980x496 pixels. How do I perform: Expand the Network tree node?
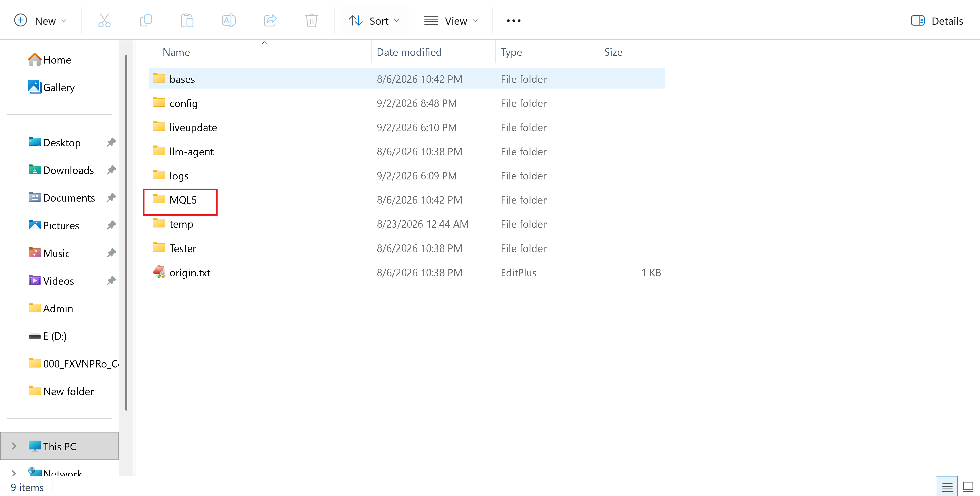tap(14, 473)
